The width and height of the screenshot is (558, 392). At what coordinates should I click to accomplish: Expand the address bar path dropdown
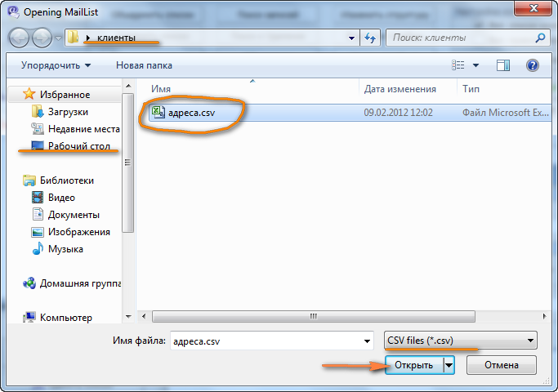coord(351,38)
